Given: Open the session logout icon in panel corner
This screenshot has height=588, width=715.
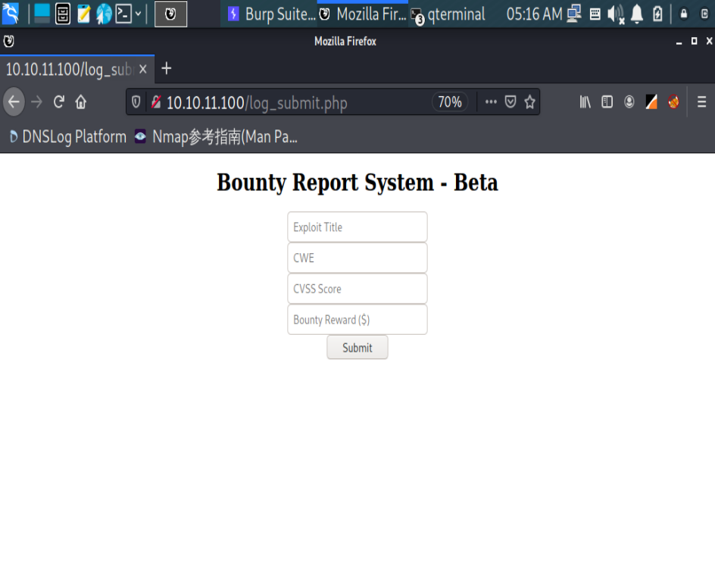Looking at the screenshot, I should coord(704,14).
